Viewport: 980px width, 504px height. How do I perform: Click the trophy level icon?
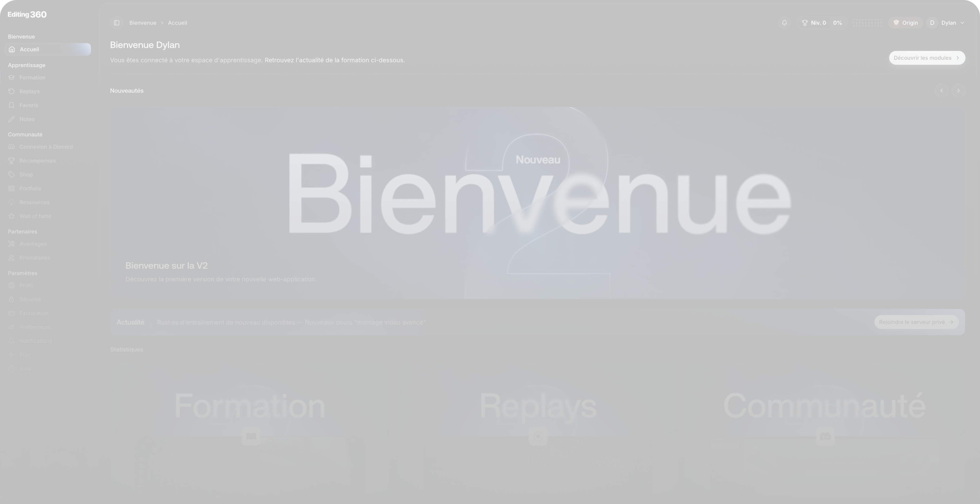point(805,23)
